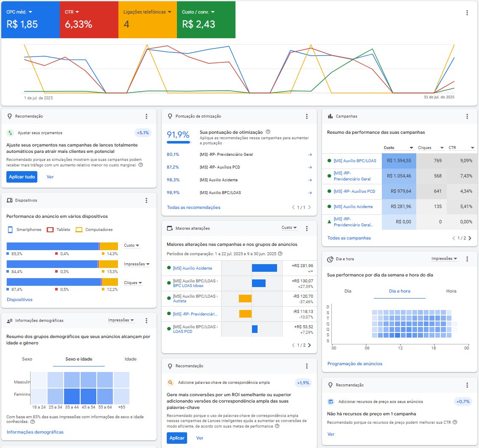Select the Idade tab in demographics
Image resolution: width=479 pixels, height=448 pixels.
(x=130, y=359)
